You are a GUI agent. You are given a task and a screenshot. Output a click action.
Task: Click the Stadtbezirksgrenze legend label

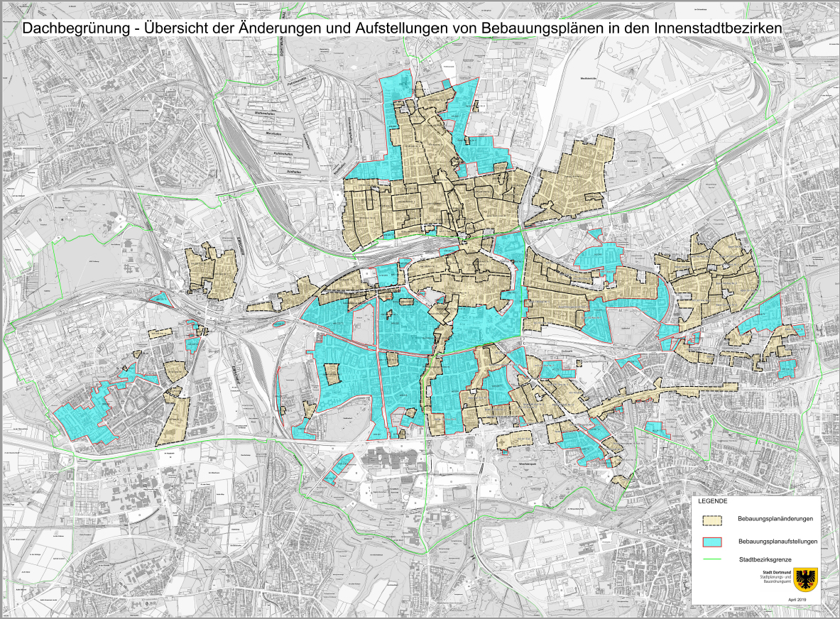[x=765, y=559]
